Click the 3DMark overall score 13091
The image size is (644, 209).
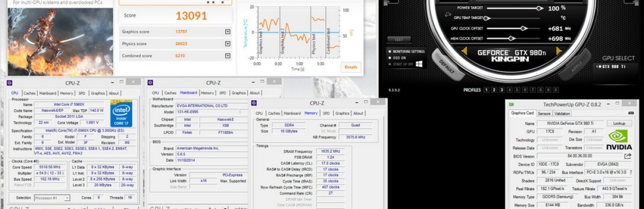tap(191, 16)
